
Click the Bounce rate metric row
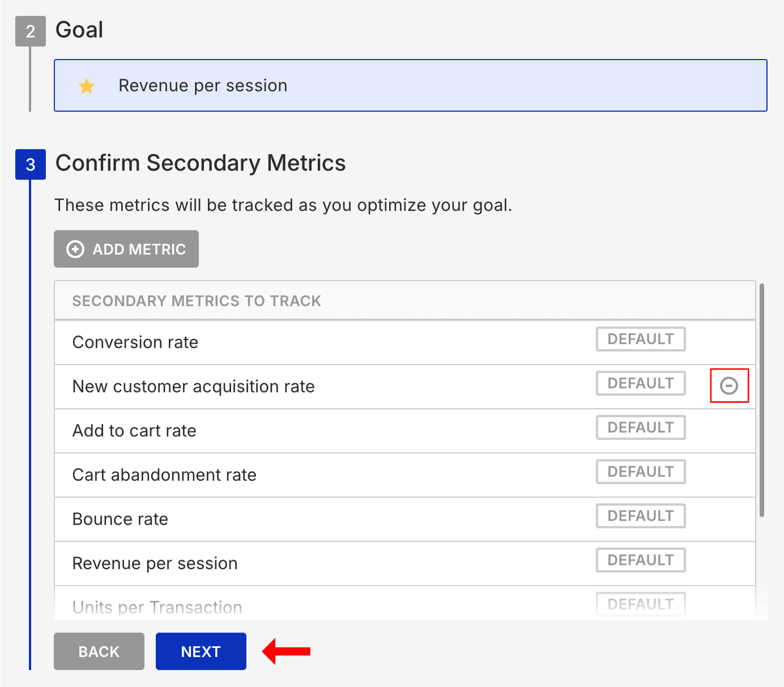coord(120,519)
